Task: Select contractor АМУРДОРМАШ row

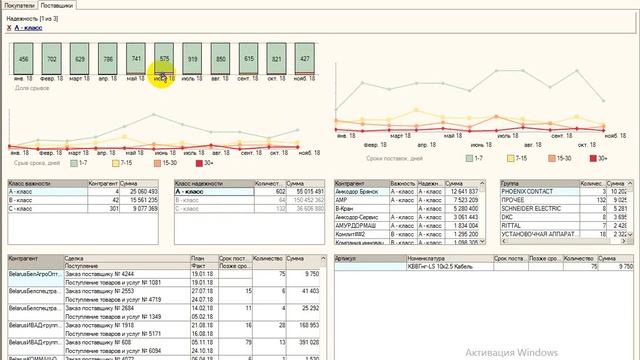Action: click(407, 226)
